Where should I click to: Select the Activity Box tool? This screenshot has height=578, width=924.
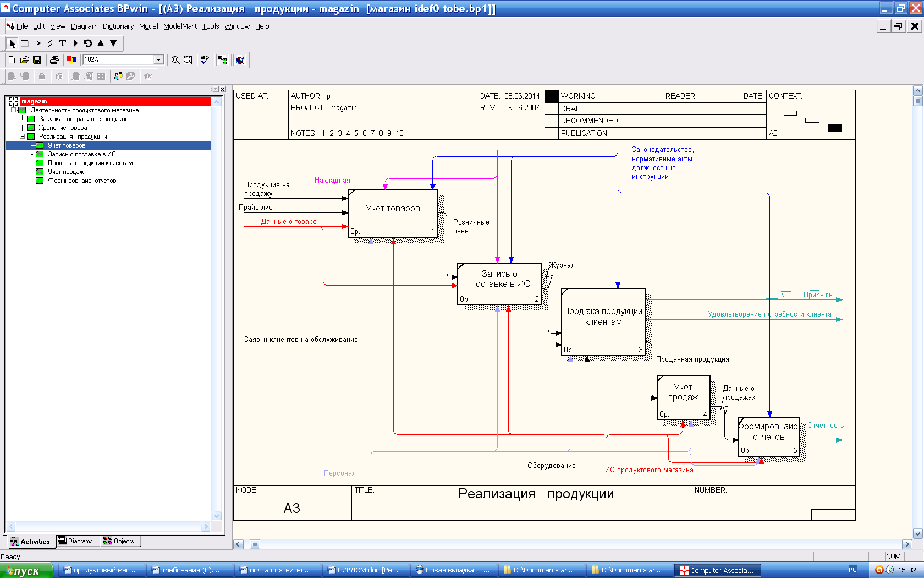pyautogui.click(x=25, y=43)
